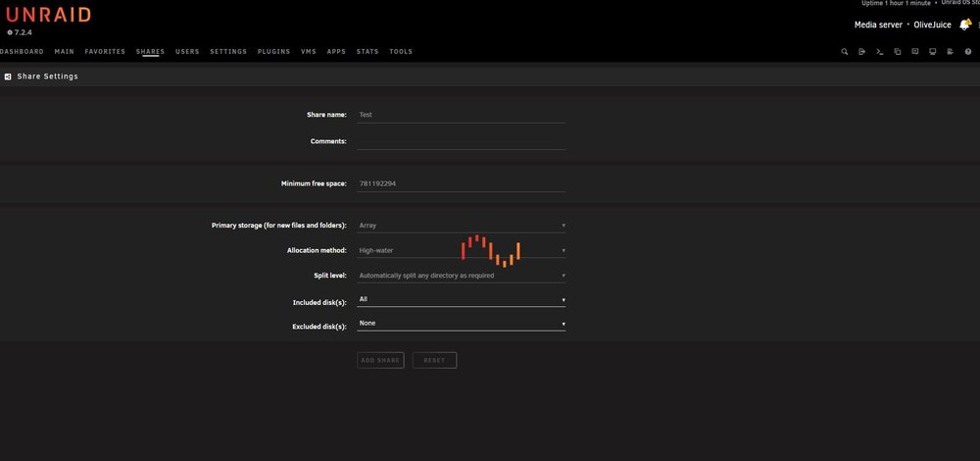Image resolution: width=980 pixels, height=461 pixels.
Task: Open the system info monitor icon
Action: 933,52
